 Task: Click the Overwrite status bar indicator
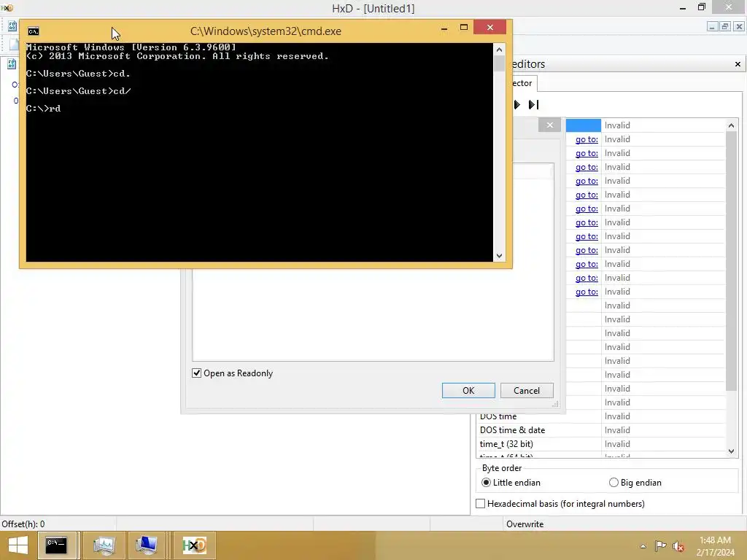(x=525, y=524)
